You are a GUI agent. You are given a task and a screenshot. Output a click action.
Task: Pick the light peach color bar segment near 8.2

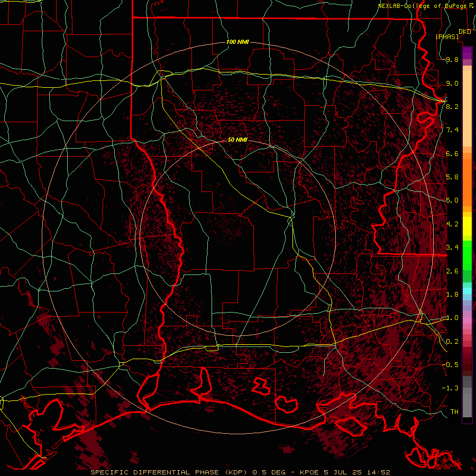(467, 109)
